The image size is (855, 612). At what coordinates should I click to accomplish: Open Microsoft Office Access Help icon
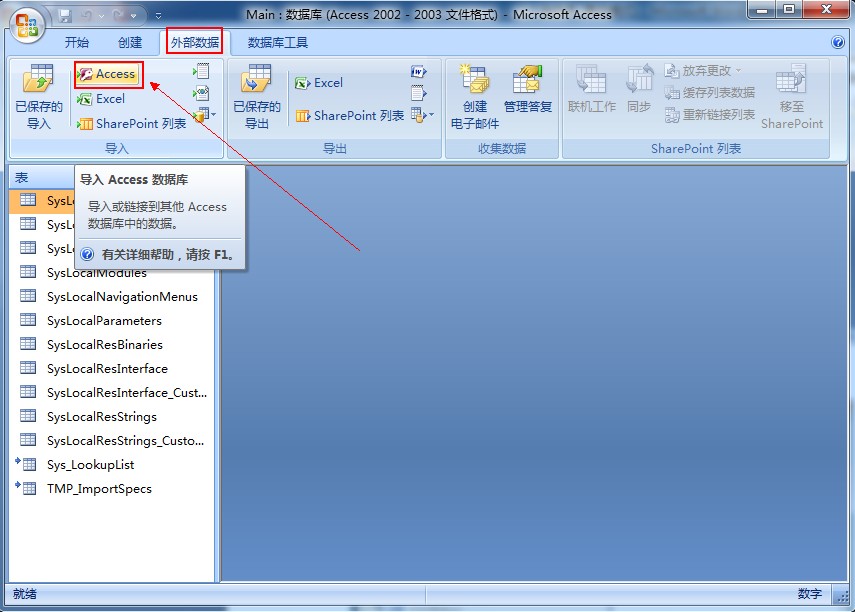point(838,42)
